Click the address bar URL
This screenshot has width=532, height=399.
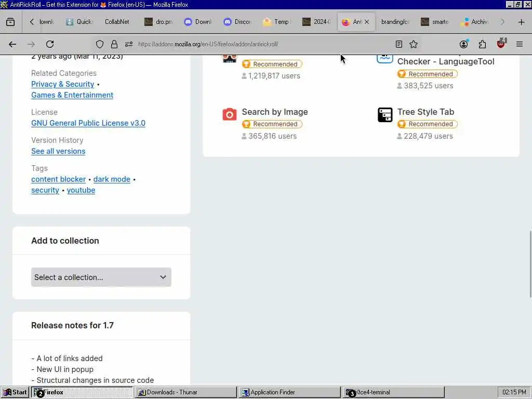[x=208, y=44]
